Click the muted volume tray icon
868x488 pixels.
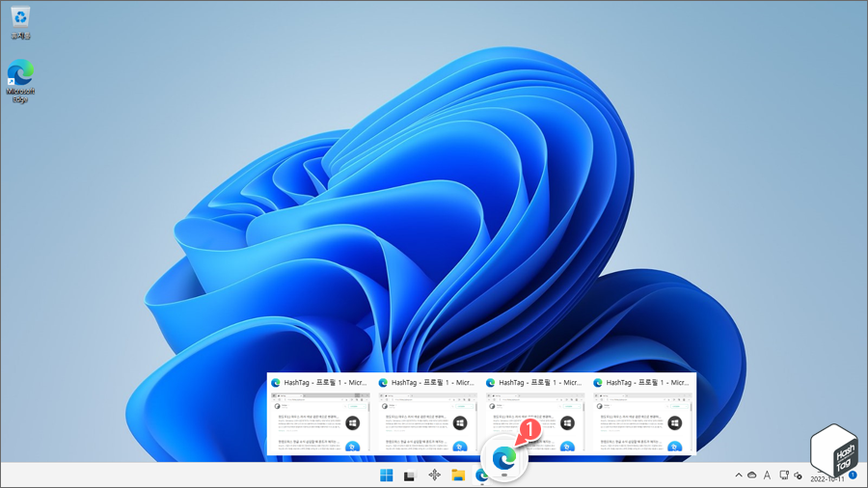pos(798,475)
